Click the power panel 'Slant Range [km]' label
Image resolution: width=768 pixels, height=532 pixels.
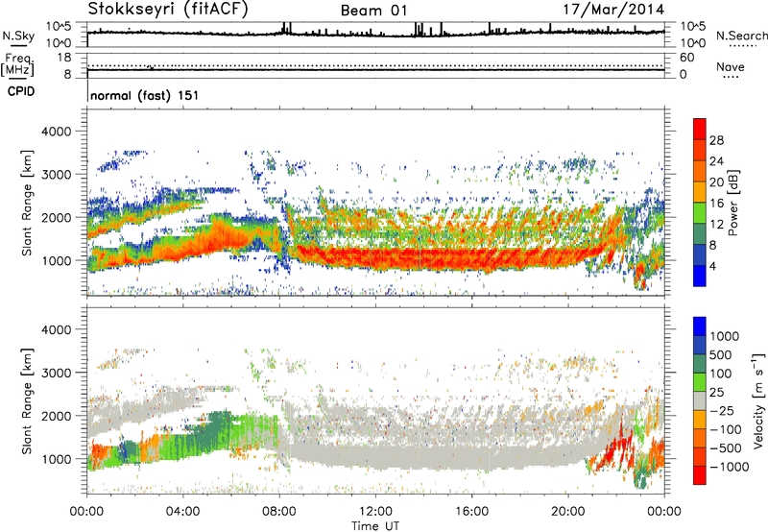27,203
